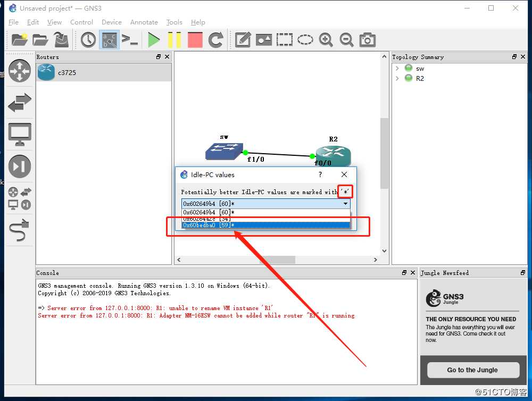Screen dimensions: 532x401
Task: Open the Tools menu
Action: coord(174,22)
